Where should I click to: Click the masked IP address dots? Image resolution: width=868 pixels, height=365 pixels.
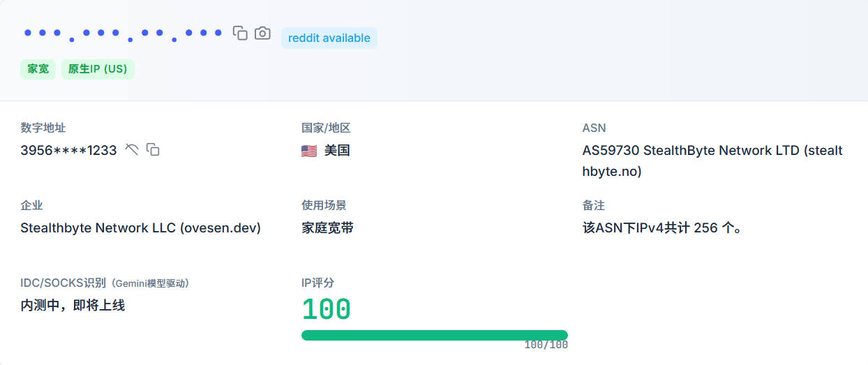coord(123,33)
